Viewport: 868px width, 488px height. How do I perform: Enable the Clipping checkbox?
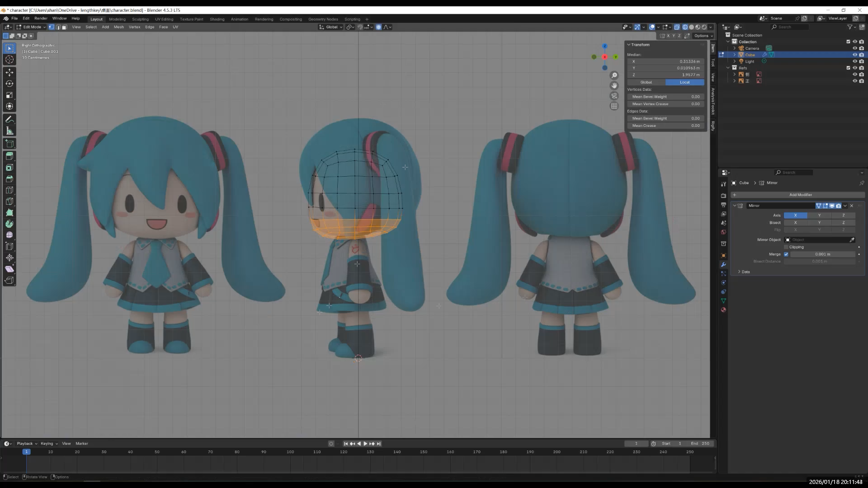click(x=786, y=247)
